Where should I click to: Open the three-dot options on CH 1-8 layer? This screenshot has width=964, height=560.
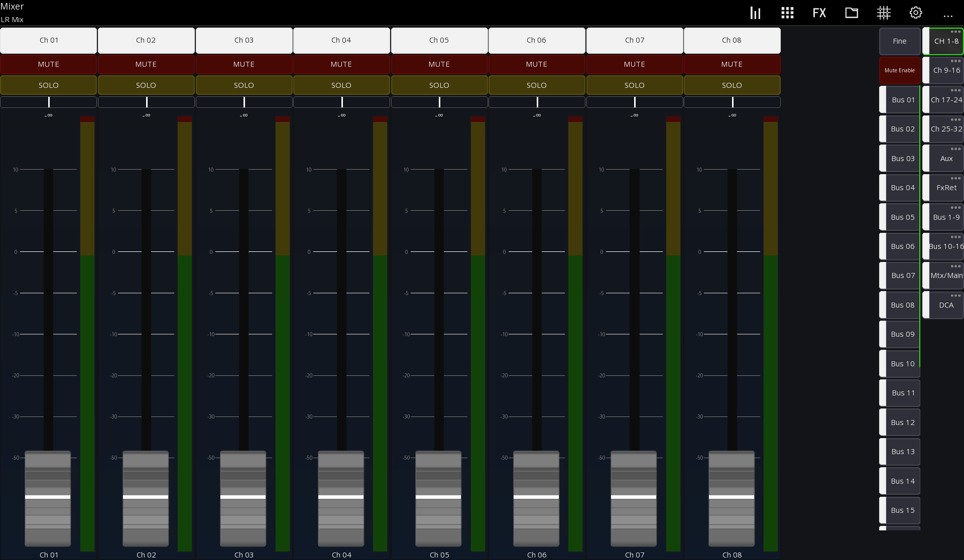955,32
